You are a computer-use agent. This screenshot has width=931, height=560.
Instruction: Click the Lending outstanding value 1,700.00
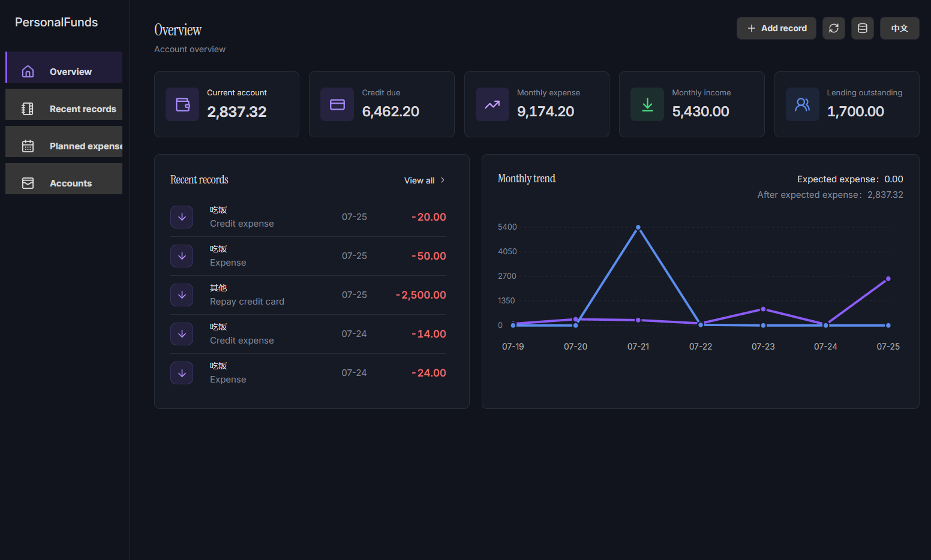855,112
